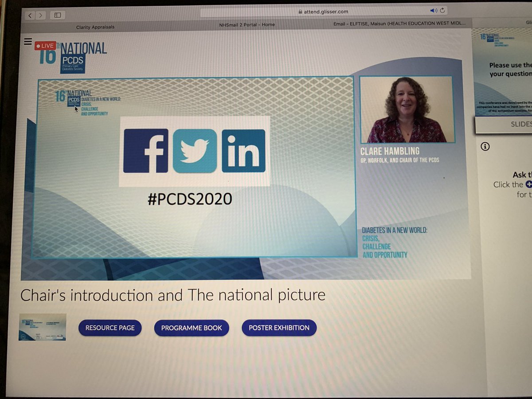Click the red LIVE badge

45,46
